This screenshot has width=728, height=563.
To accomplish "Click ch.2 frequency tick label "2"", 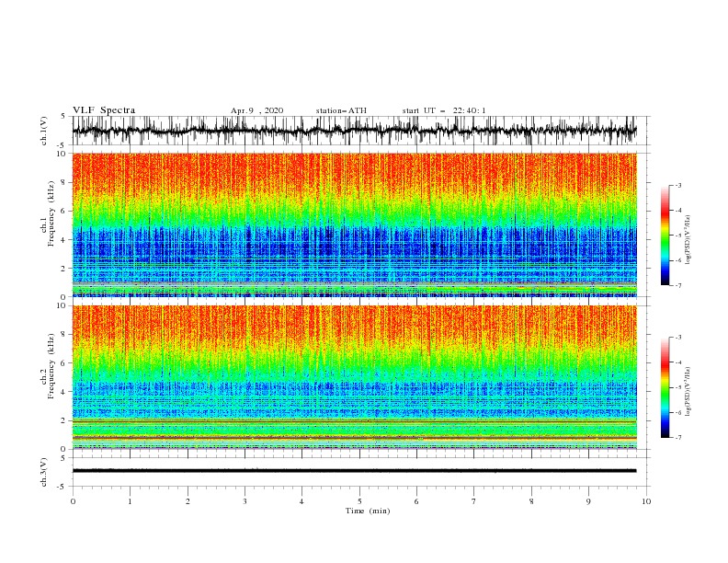I will [x=63, y=420].
